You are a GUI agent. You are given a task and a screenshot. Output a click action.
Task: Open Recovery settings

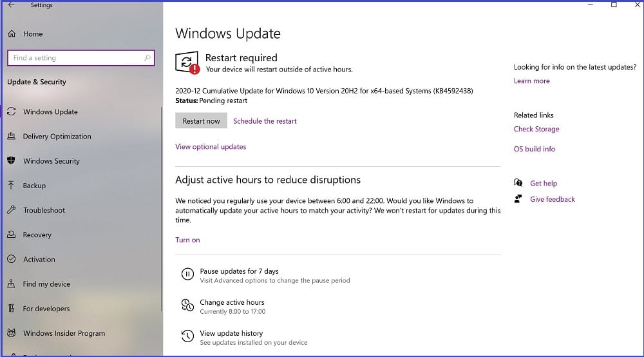[37, 235]
